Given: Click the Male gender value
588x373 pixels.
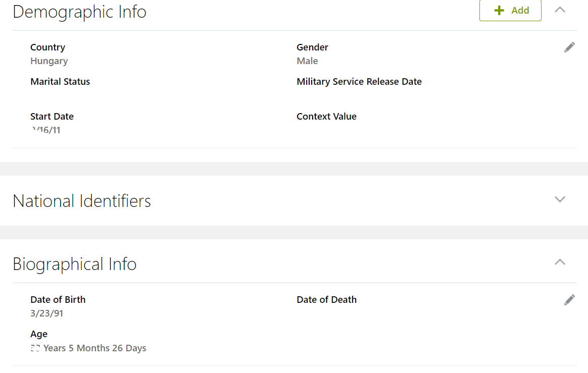Looking at the screenshot, I should click(307, 61).
